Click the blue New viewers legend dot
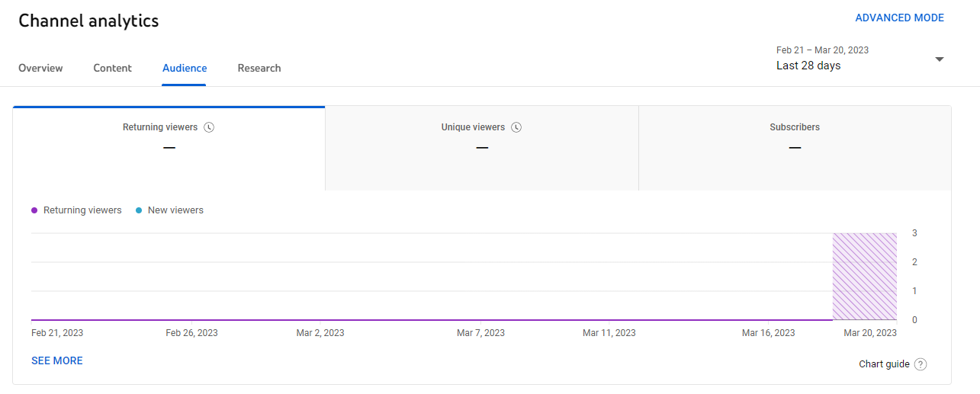 tap(139, 210)
